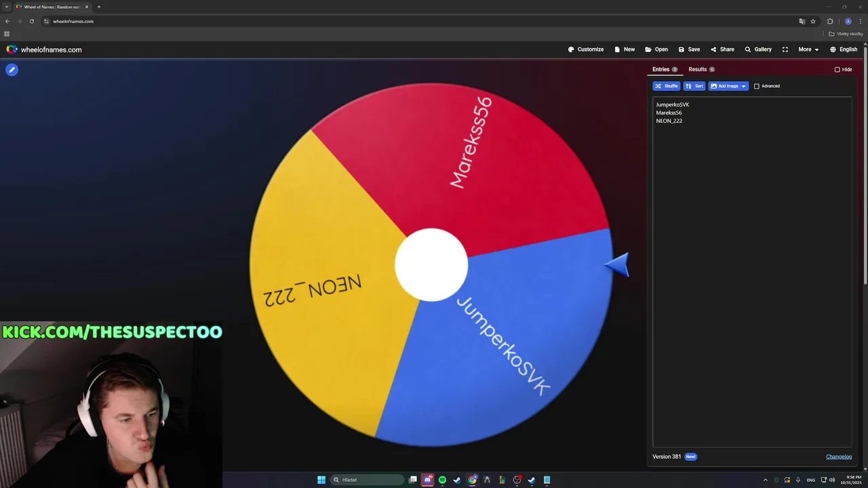The image size is (868, 488).
Task: Click the New! version badge
Action: click(x=690, y=456)
